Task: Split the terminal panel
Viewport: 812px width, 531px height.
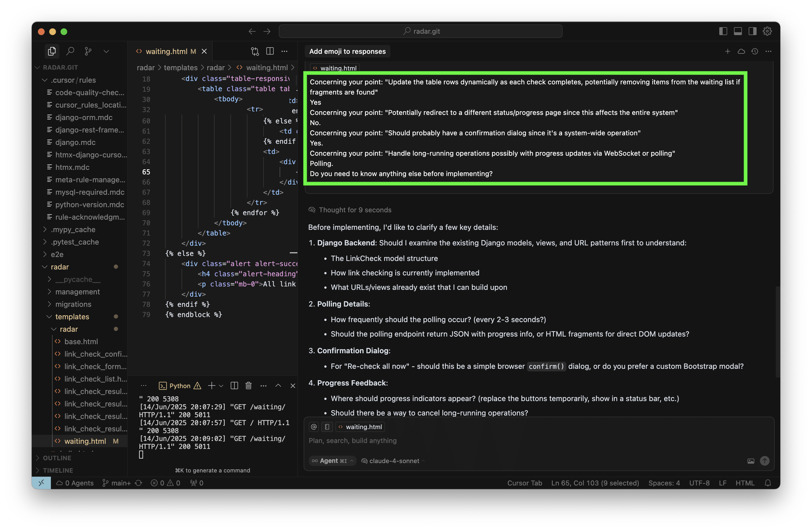Action: click(x=234, y=386)
